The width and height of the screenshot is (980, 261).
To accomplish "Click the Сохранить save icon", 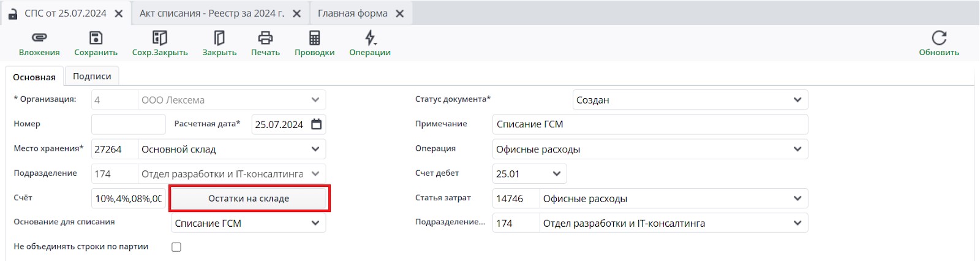I will pyautogui.click(x=96, y=38).
